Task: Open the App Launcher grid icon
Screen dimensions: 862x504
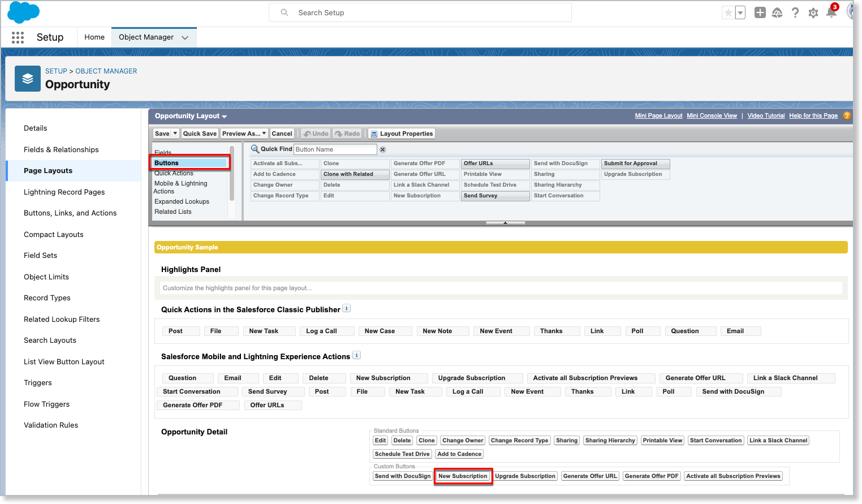Action: (18, 37)
